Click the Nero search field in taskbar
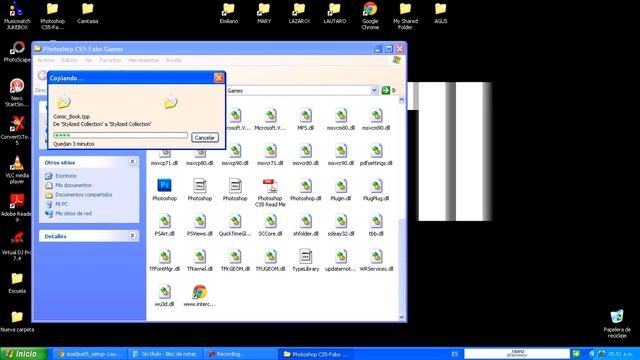 click(x=517, y=354)
